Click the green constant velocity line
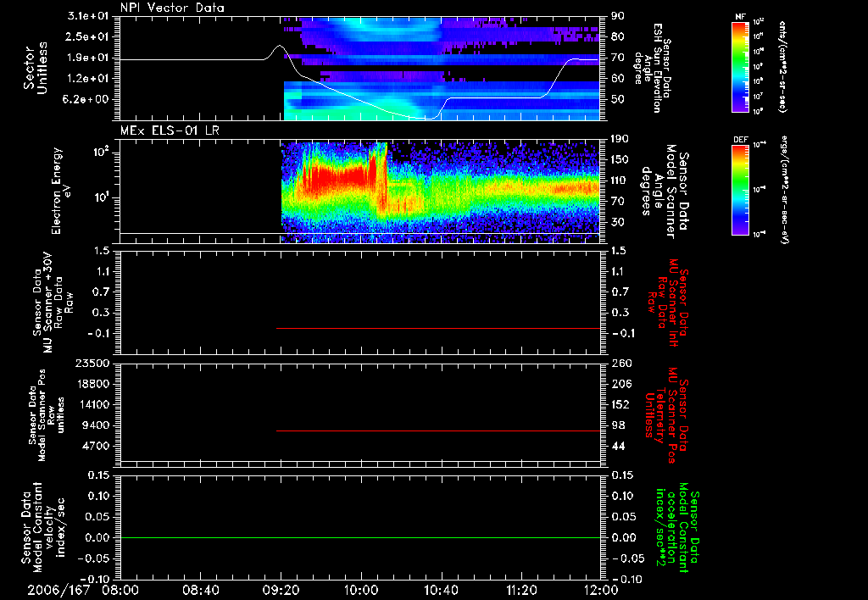Viewport: 868px width, 600px height. tap(360, 537)
